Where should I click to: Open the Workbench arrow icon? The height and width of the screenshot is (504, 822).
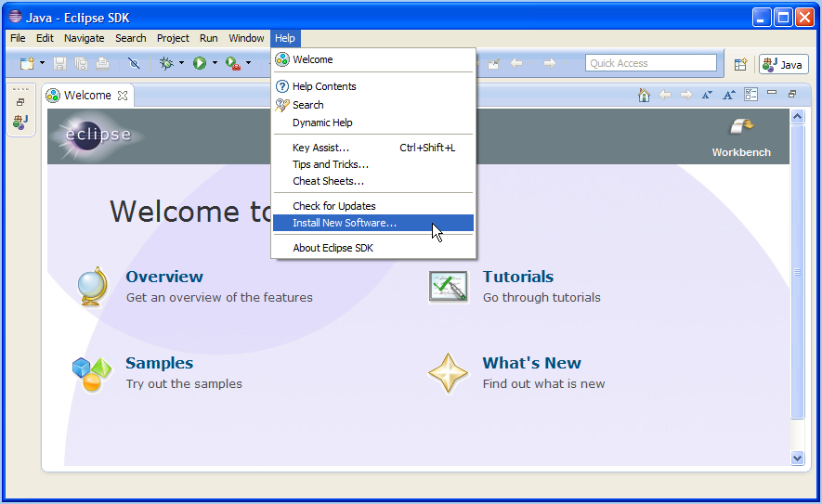point(741,127)
